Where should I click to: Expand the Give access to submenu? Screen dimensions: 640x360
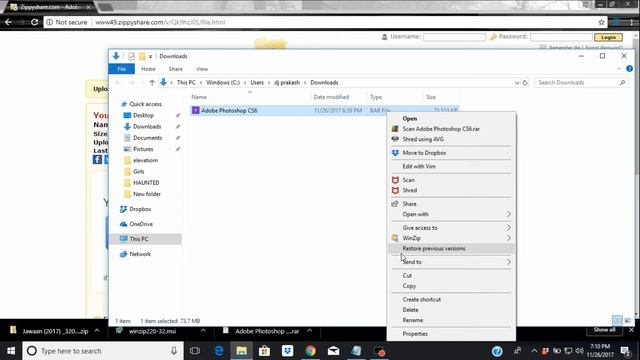pos(509,228)
